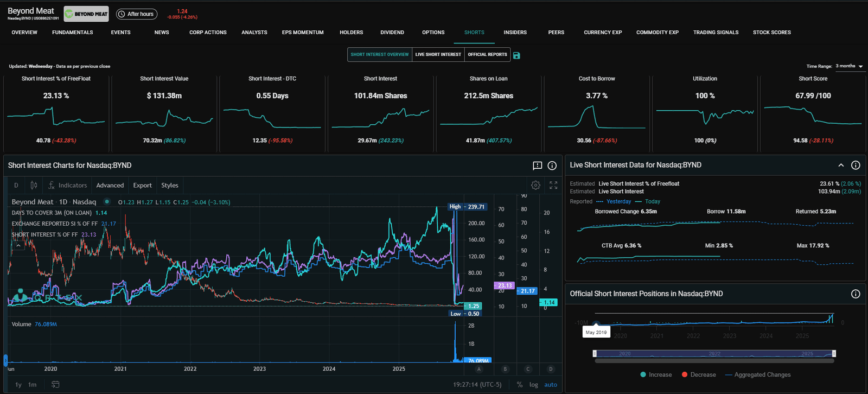Set chart range to 1y
This screenshot has width=868, height=394.
pyautogui.click(x=18, y=384)
